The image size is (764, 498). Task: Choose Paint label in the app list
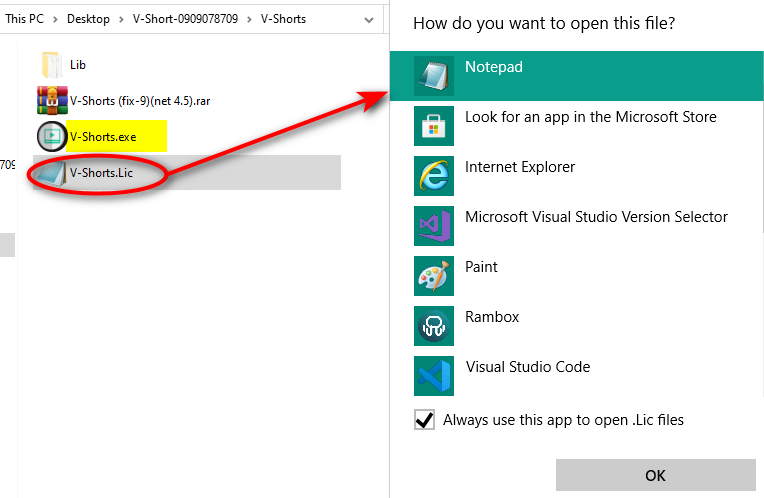[481, 267]
